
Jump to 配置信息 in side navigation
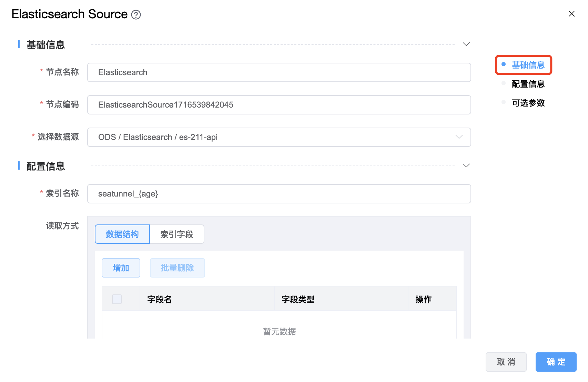pos(528,84)
